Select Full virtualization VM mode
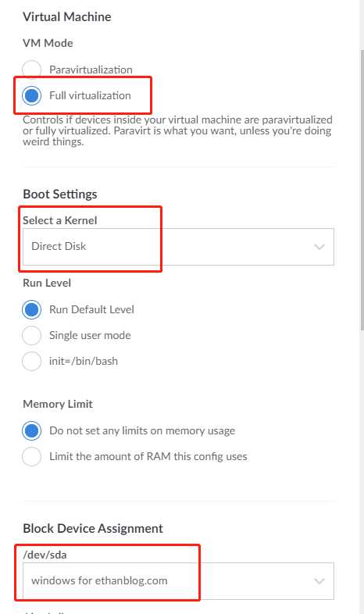Image resolution: width=364 pixels, height=614 pixels. point(32,95)
